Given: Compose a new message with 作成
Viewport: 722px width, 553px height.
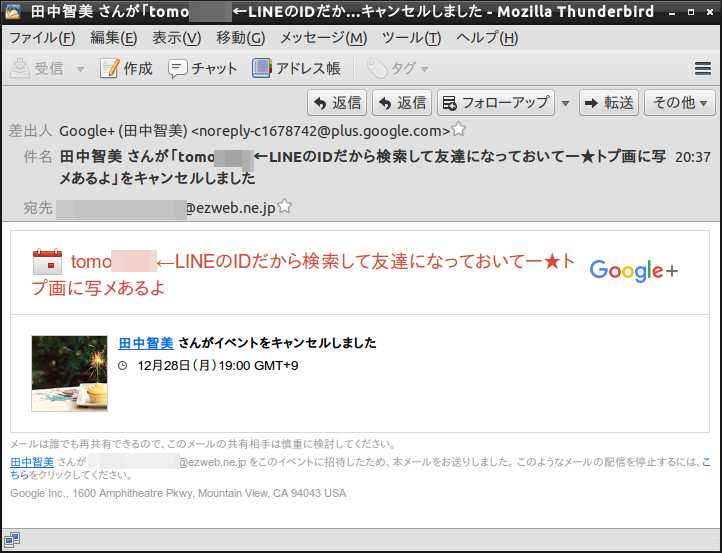Looking at the screenshot, I should [126, 69].
